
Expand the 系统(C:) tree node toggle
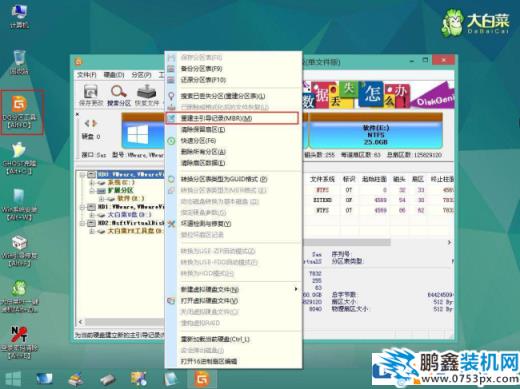pyautogui.click(x=92, y=183)
